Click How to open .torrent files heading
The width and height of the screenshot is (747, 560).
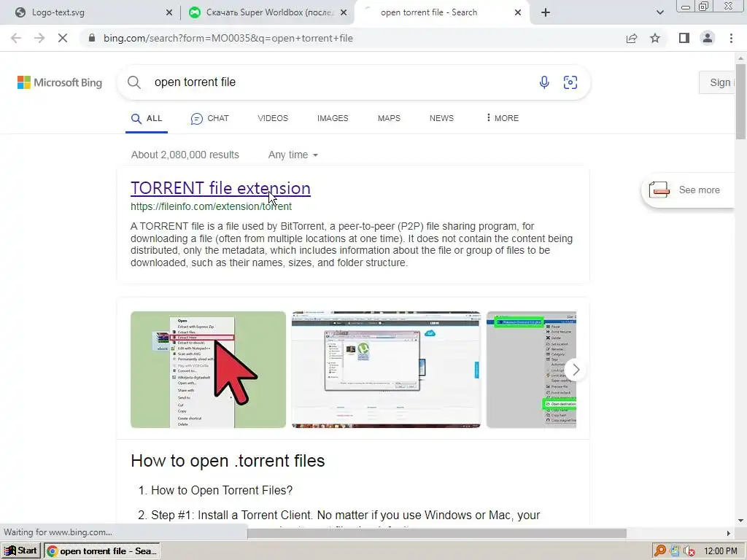(228, 461)
